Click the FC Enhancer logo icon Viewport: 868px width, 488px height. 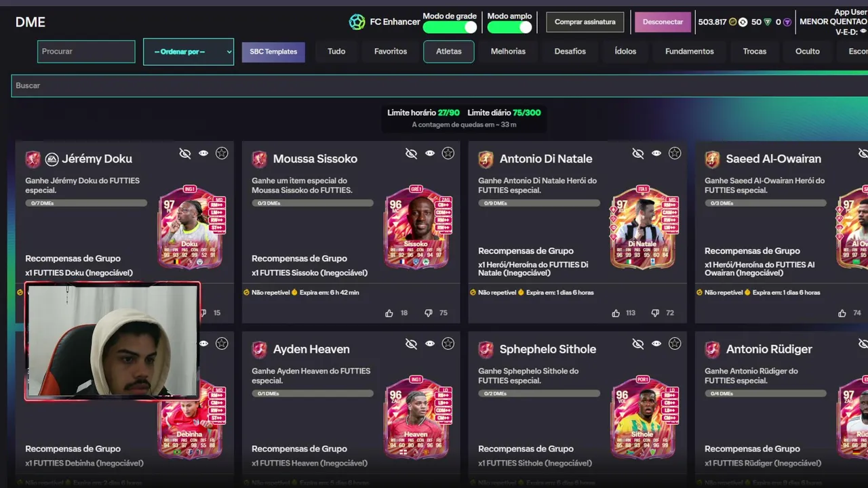click(357, 22)
